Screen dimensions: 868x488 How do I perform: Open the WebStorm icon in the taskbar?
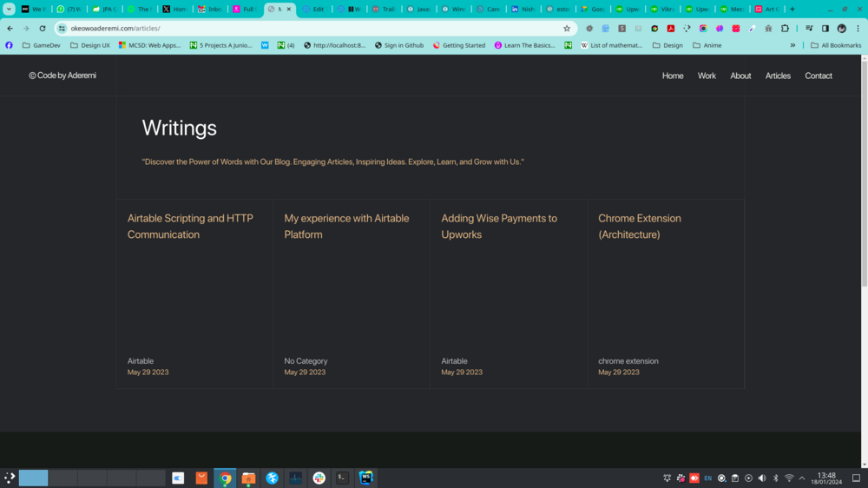coord(366,478)
